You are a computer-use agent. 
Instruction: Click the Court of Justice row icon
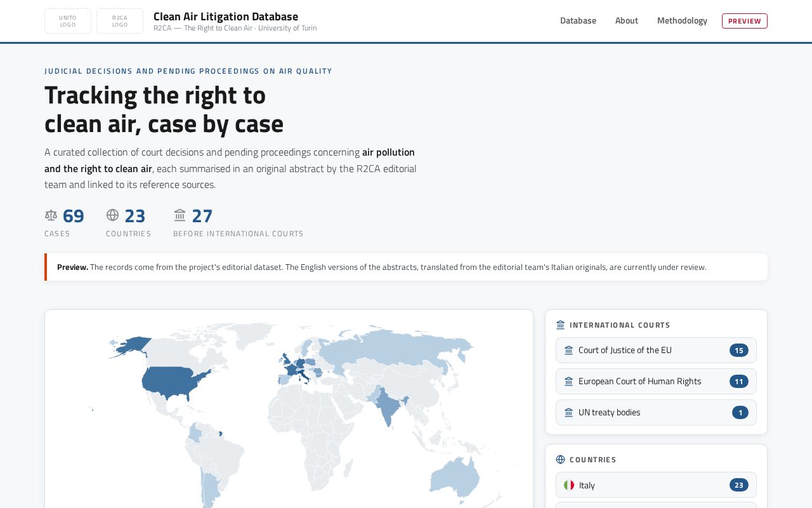pyautogui.click(x=568, y=351)
